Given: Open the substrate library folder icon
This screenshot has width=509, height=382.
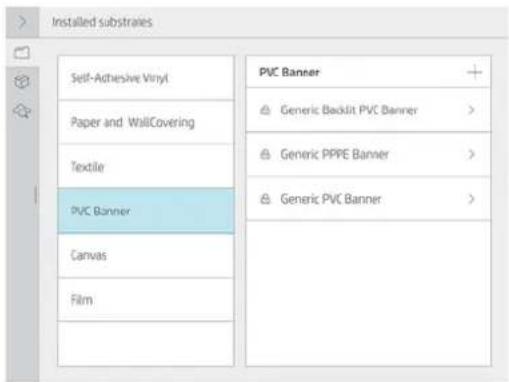Looking at the screenshot, I should pyautogui.click(x=22, y=53).
